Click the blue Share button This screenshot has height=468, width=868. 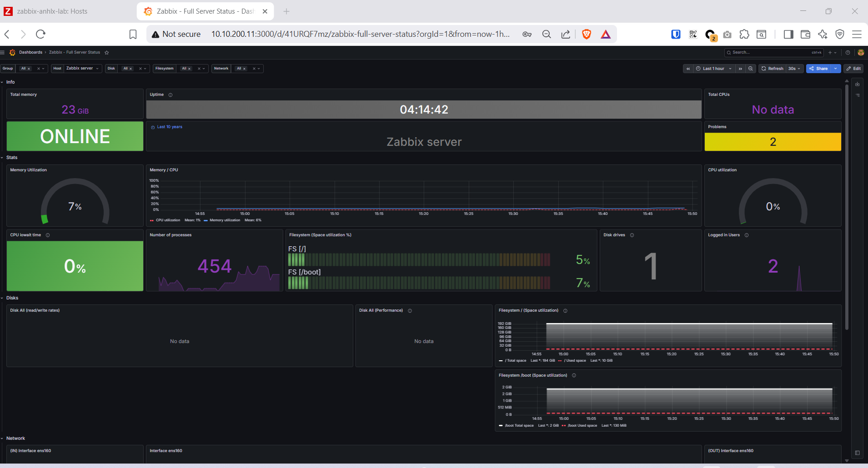(818, 69)
